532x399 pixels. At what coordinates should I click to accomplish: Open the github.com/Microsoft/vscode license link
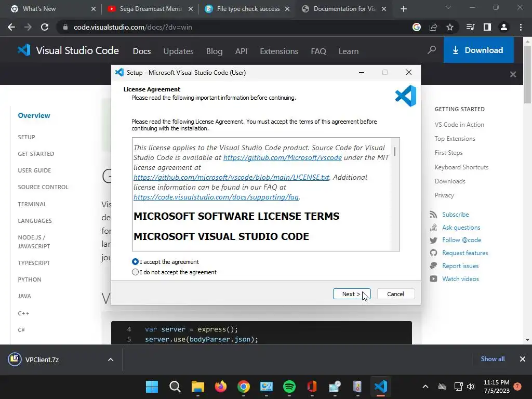pos(282,157)
